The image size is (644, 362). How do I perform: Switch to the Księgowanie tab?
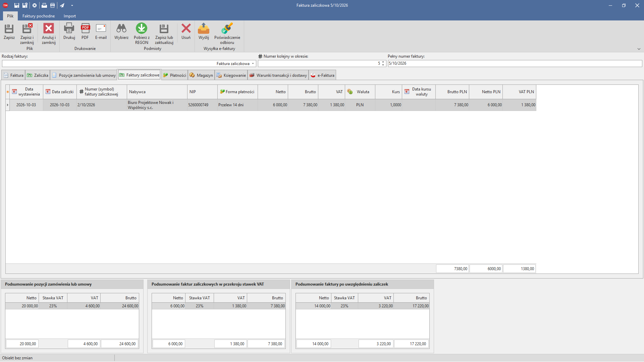(x=231, y=75)
